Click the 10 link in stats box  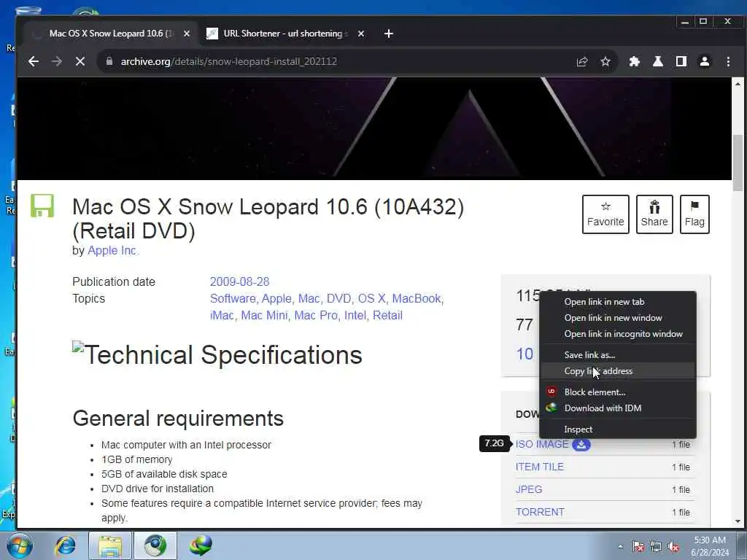[x=525, y=354]
